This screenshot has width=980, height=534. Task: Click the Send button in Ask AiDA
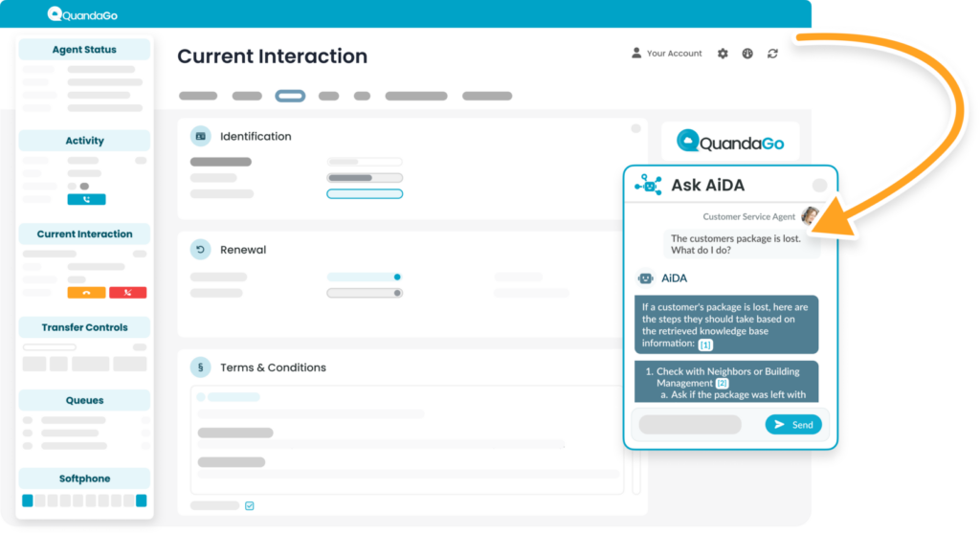(793, 425)
